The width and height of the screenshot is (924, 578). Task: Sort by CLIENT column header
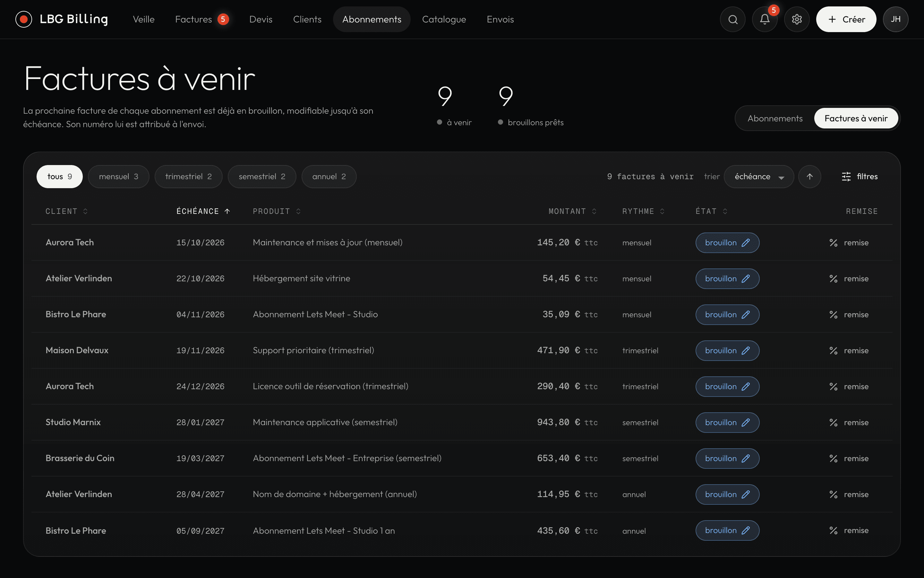(x=67, y=211)
